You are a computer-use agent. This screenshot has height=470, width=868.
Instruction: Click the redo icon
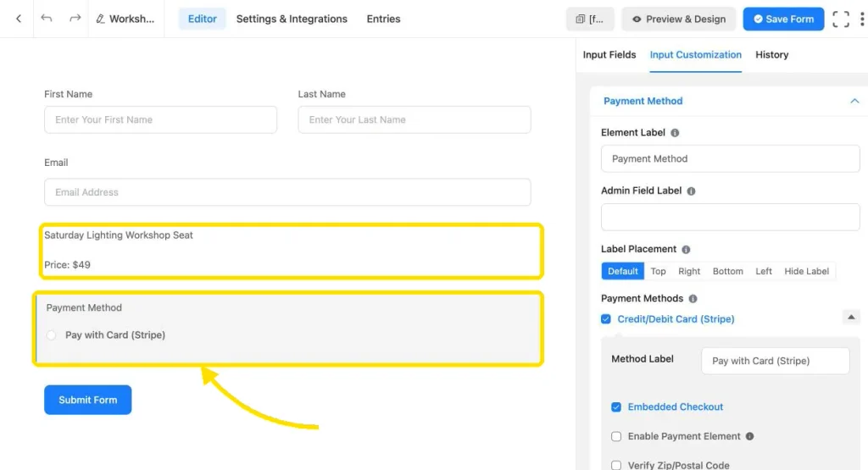(x=75, y=19)
